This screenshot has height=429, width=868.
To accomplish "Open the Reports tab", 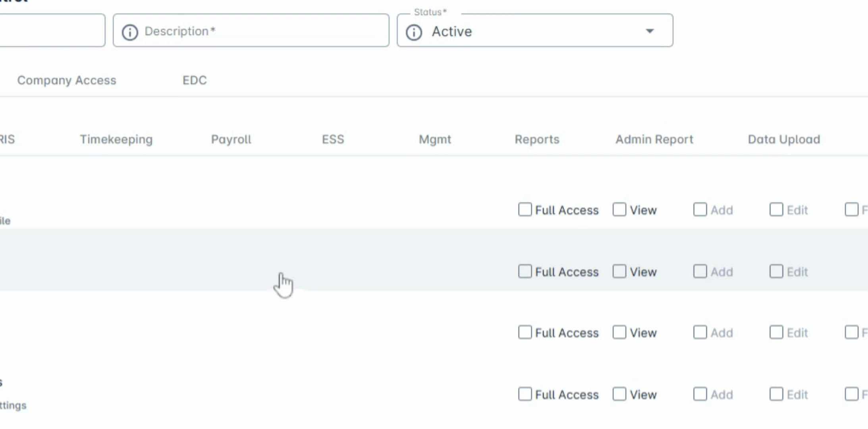I will [x=537, y=139].
